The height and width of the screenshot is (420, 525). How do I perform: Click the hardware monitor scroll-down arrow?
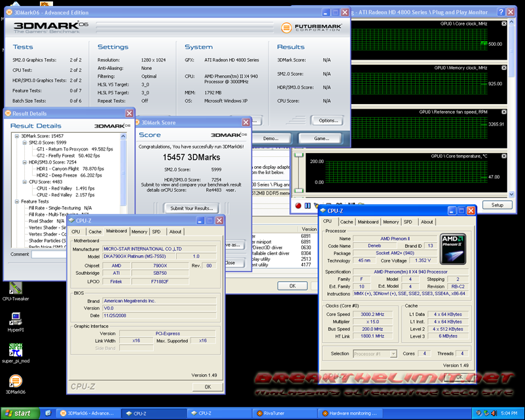511,194
